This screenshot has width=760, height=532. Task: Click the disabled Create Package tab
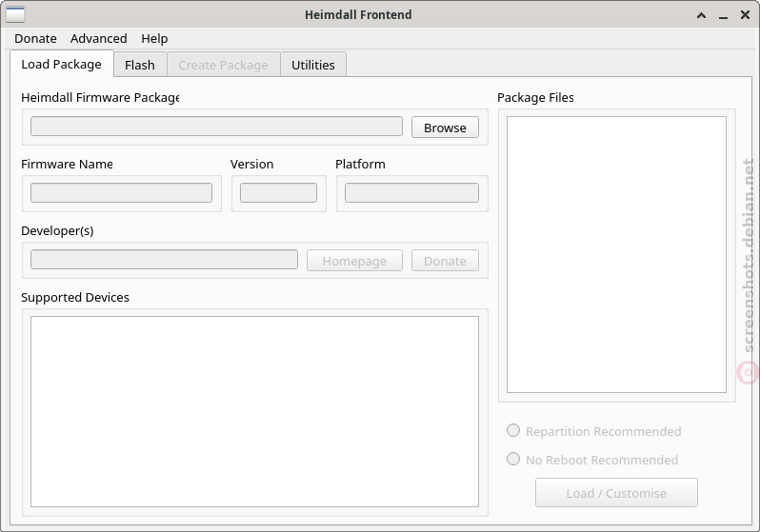coord(223,65)
